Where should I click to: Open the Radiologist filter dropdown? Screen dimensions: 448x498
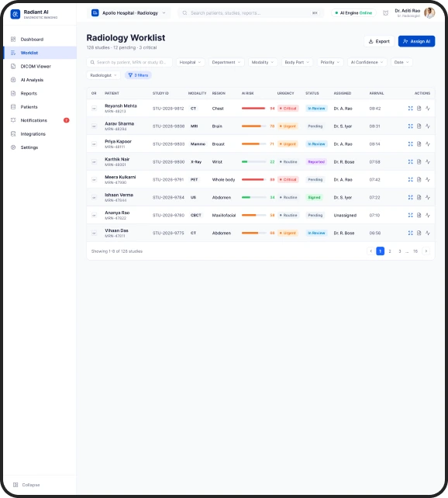tap(103, 75)
